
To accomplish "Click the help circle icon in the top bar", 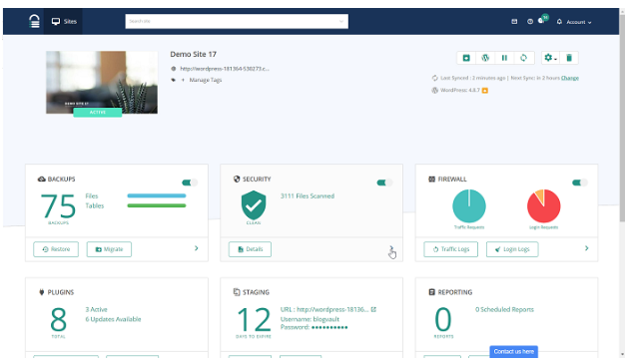I will click(530, 22).
